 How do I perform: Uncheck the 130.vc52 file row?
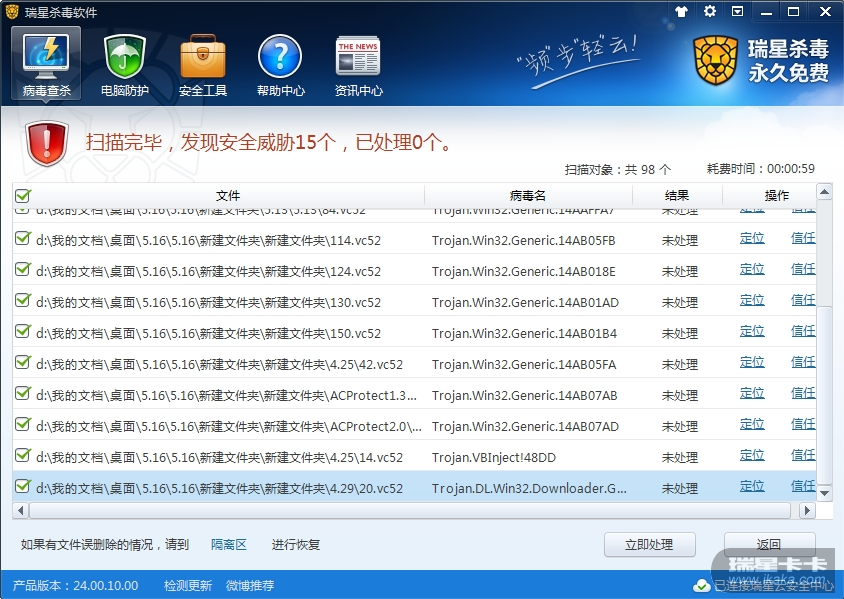pos(23,300)
